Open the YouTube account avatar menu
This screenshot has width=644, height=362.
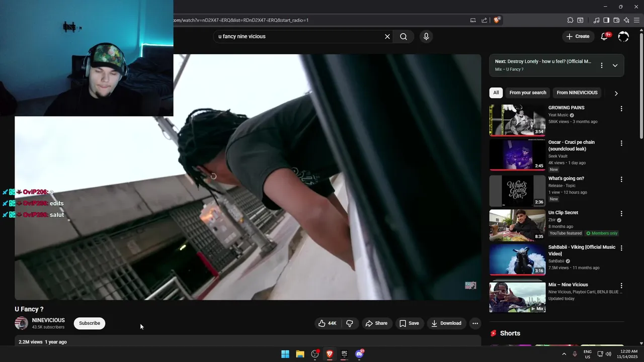[x=623, y=36]
